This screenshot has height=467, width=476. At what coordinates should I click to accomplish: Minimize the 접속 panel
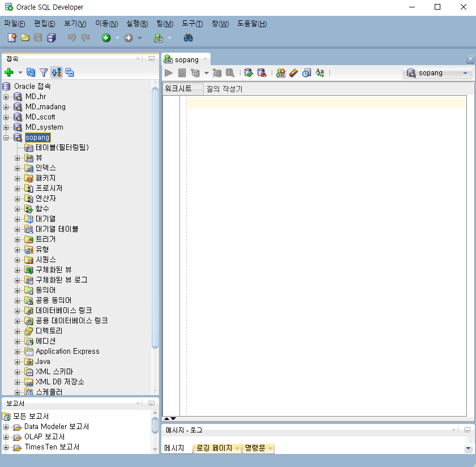coord(152,59)
